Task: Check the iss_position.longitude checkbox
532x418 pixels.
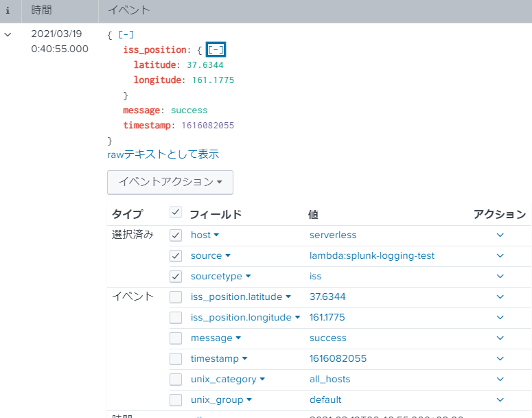Action: (176, 318)
